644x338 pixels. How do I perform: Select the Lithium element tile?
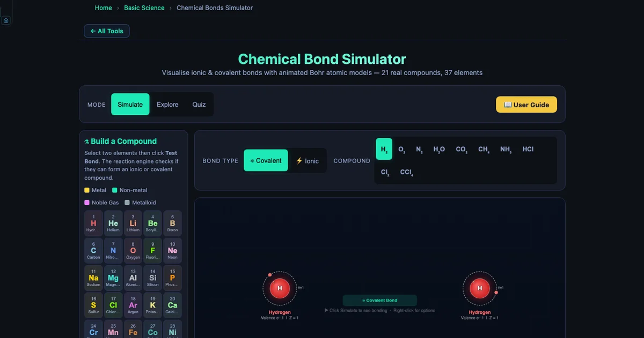pyautogui.click(x=133, y=223)
